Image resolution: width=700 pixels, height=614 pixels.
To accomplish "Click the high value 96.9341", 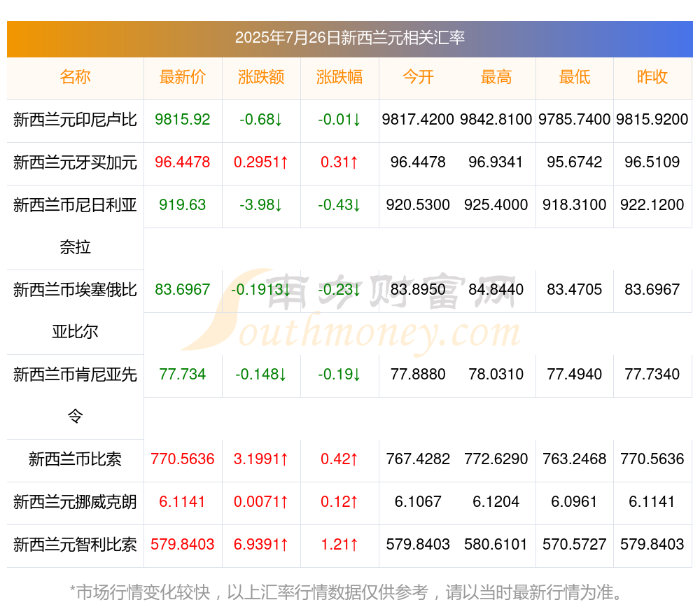I will pos(496,162).
